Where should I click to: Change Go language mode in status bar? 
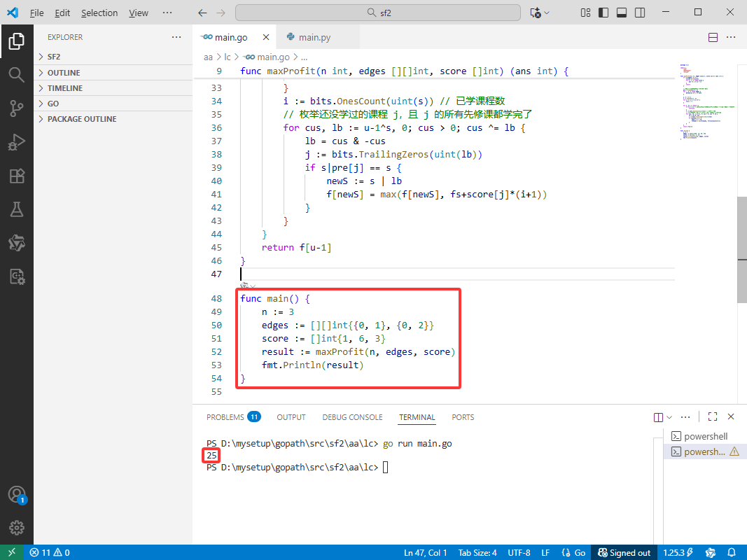tap(573, 552)
